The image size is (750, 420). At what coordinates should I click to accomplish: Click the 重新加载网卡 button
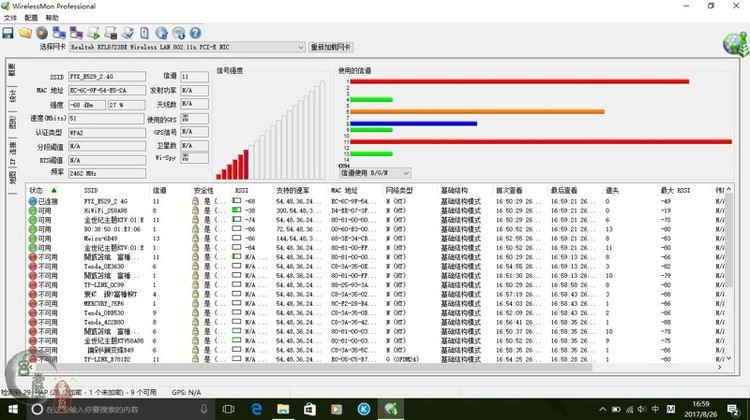coord(331,47)
